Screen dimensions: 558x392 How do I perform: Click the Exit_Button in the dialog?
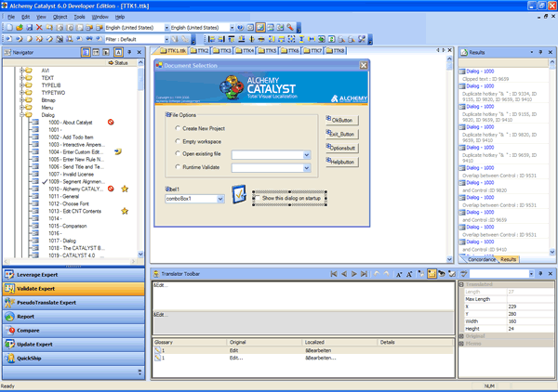(x=342, y=134)
